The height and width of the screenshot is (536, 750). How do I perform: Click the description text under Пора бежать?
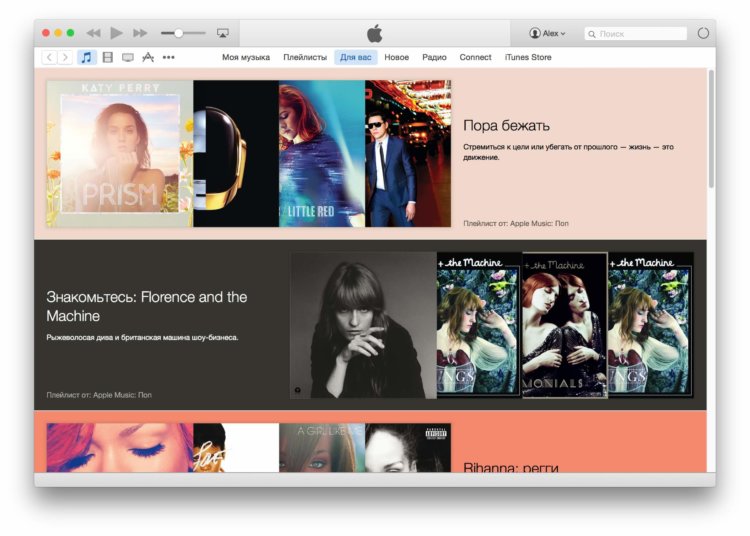point(568,152)
